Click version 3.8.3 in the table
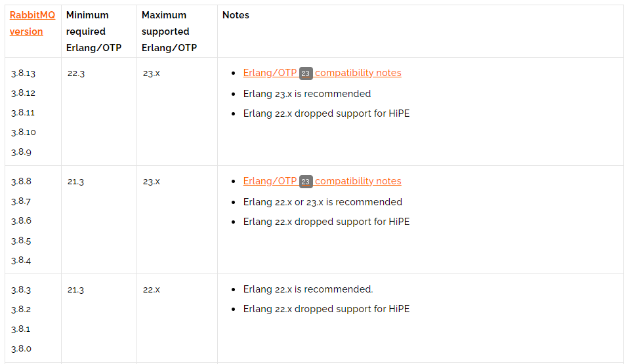This screenshot has height=364, width=626. click(x=21, y=290)
